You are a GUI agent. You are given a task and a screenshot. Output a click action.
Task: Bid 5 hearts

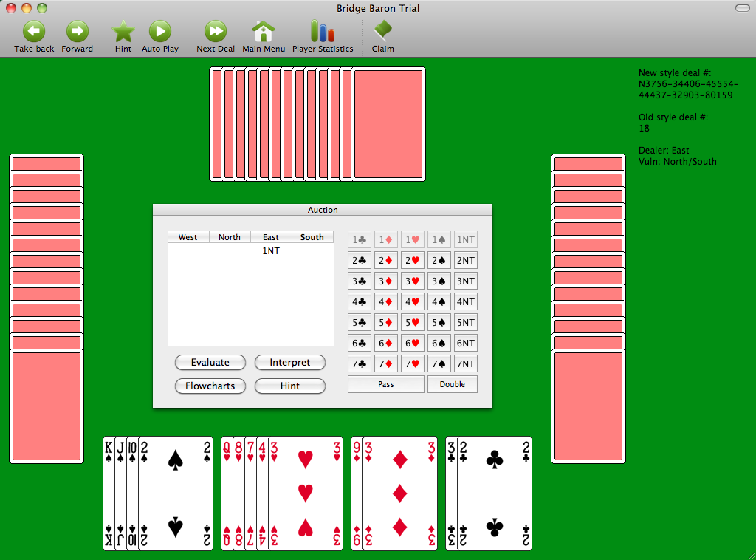click(412, 323)
